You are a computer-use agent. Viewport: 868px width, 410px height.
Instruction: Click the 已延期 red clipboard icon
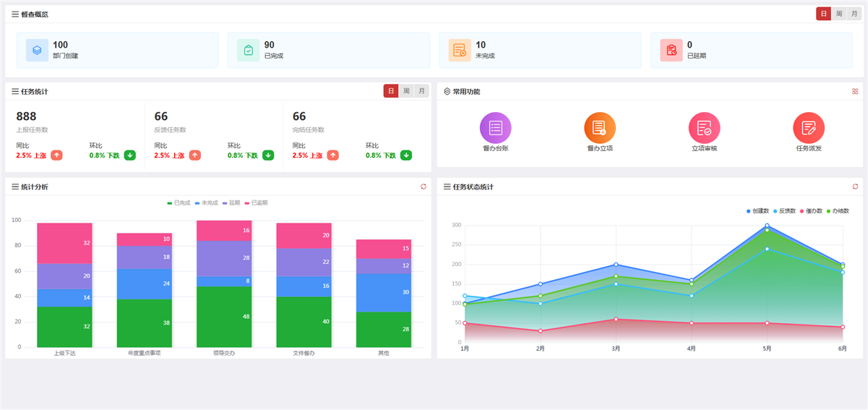(671, 50)
